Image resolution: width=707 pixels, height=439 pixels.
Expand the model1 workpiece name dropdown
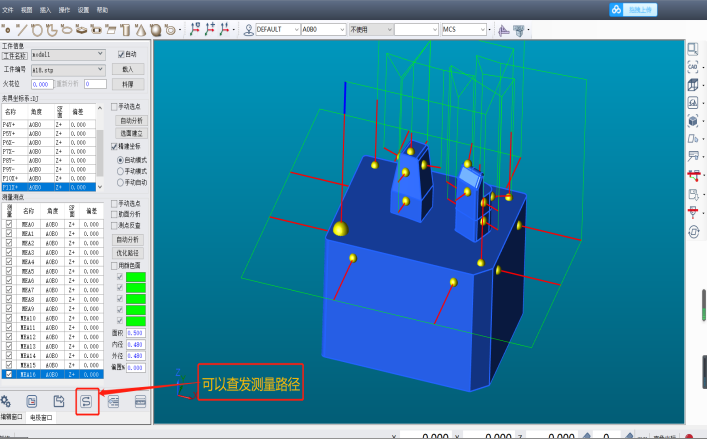click(101, 54)
